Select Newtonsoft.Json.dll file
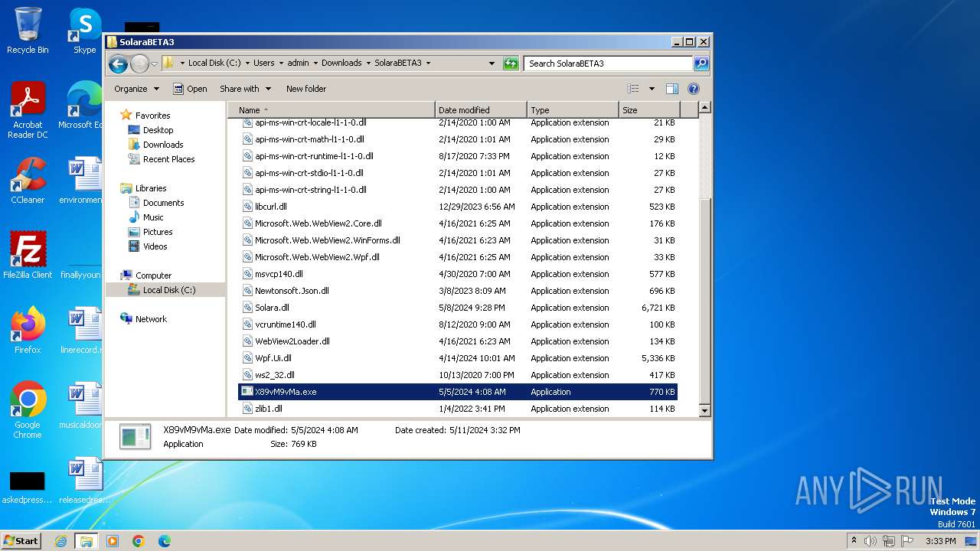980x551 pixels. coord(458,291)
